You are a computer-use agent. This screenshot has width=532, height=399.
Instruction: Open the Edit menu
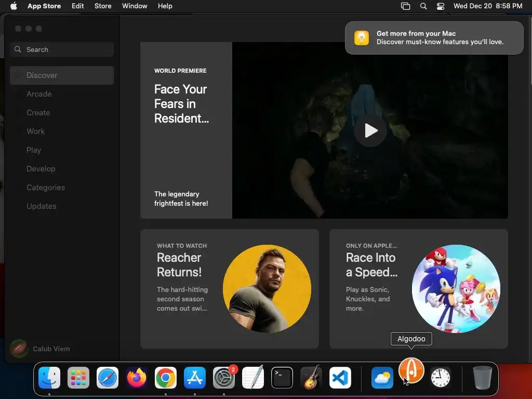click(x=78, y=6)
